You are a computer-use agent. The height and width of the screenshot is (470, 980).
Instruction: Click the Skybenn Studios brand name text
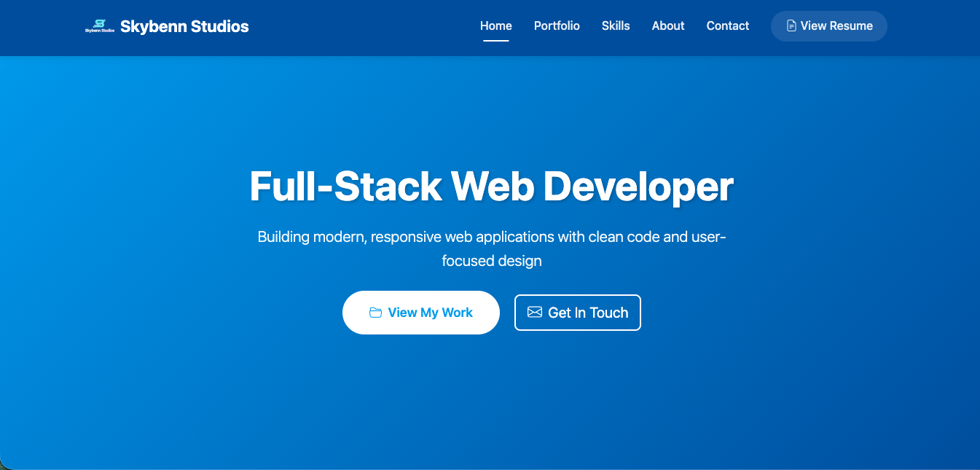point(184,25)
